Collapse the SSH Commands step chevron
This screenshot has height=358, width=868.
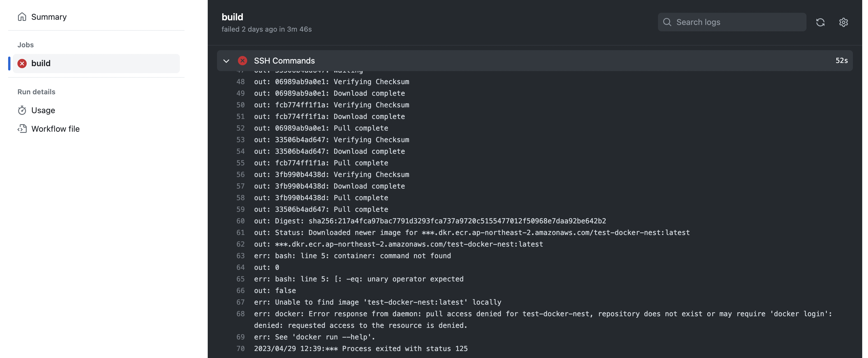tap(226, 61)
